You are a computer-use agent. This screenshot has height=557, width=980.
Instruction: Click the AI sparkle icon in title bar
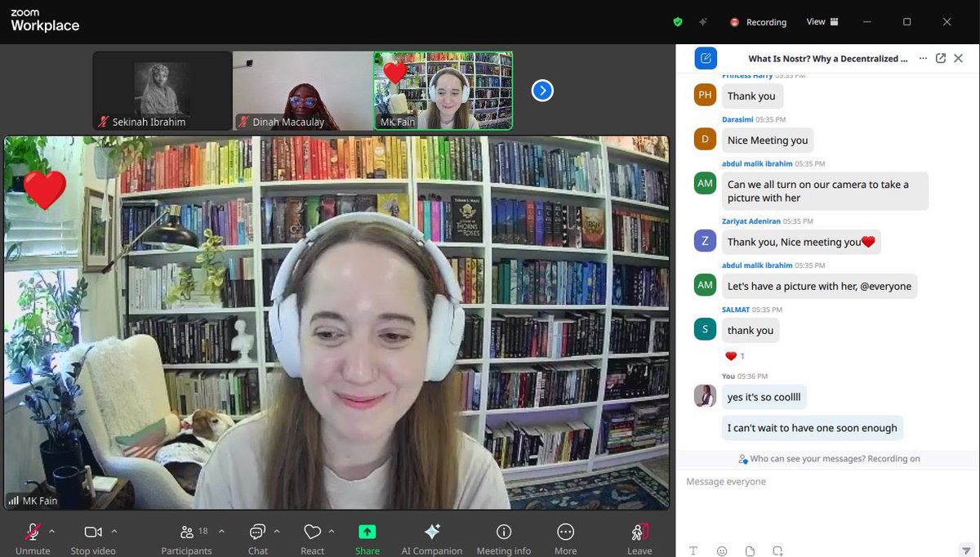coord(703,22)
